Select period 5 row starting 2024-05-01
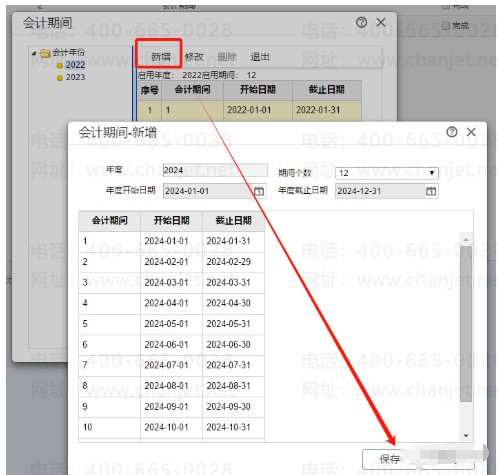This screenshot has height=475, width=498. pyautogui.click(x=171, y=324)
